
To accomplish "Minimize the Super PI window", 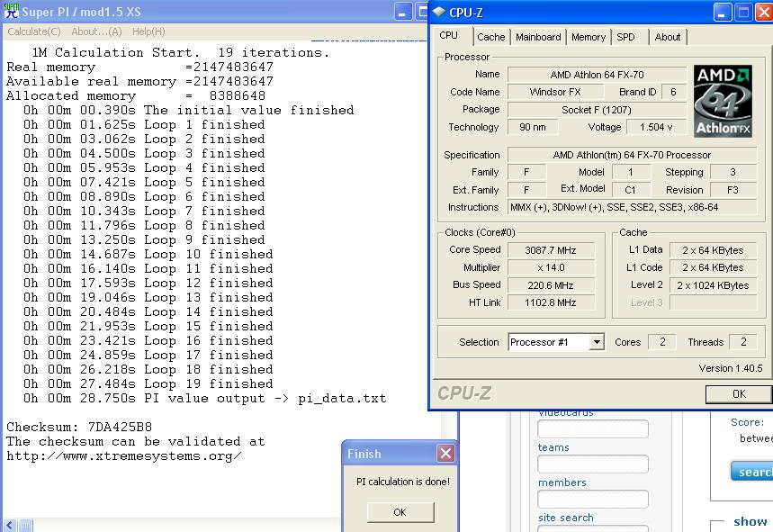I will coord(403,12).
